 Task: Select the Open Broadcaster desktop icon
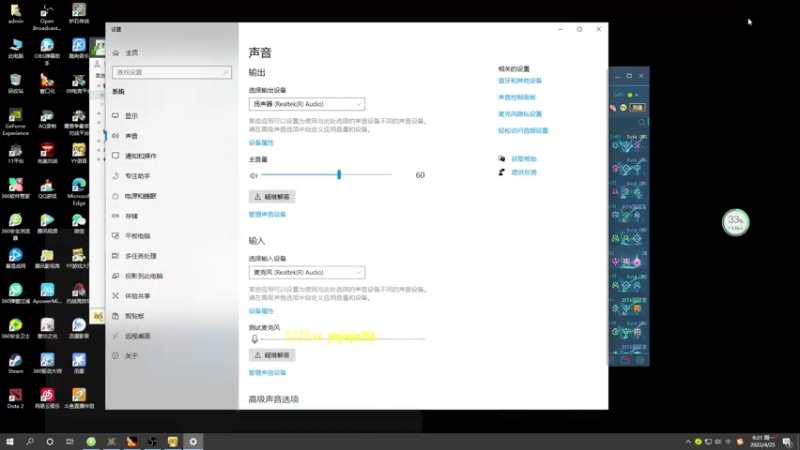(47, 16)
